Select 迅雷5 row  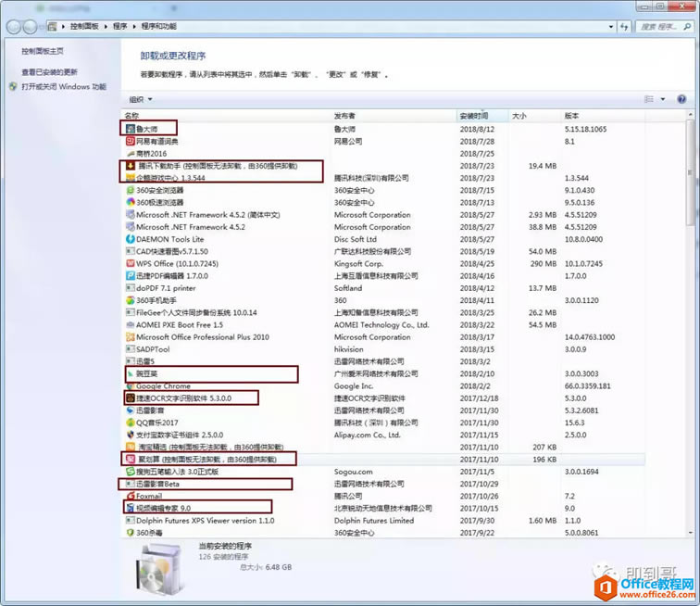click(x=383, y=361)
